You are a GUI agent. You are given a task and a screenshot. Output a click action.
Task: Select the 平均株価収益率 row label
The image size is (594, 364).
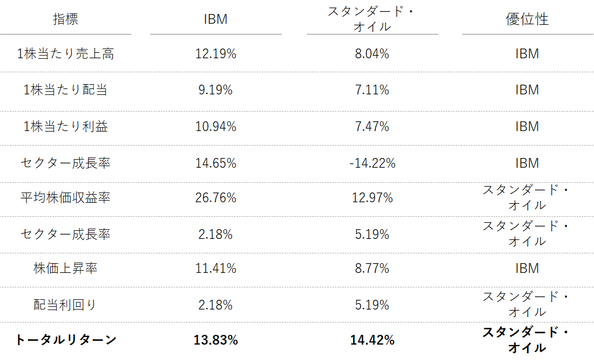pos(65,197)
